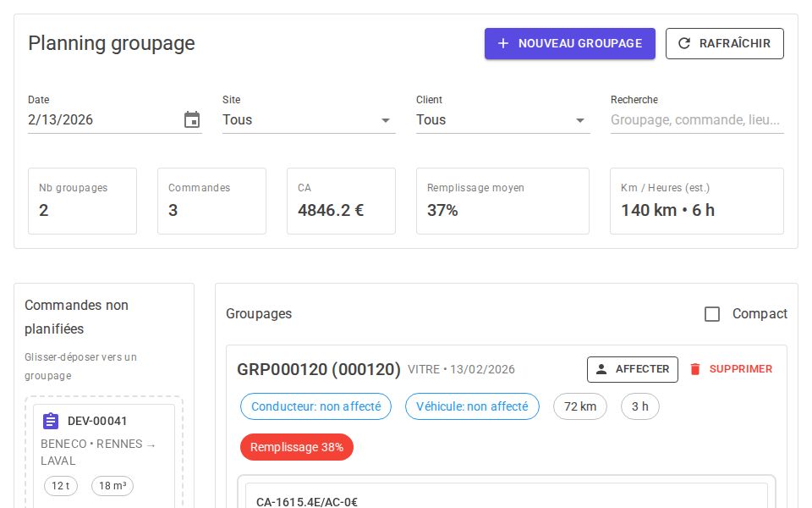This screenshot has height=508, width=812.
Task: Select the Véhicule non affecté chip
Action: tap(472, 406)
